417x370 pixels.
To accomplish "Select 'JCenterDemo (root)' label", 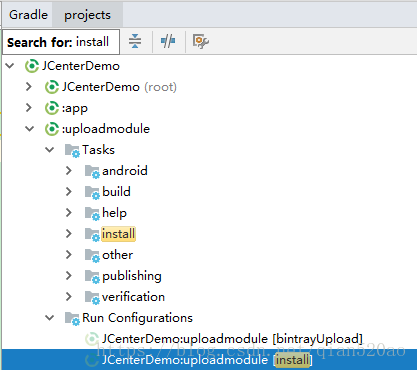I will [119, 87].
